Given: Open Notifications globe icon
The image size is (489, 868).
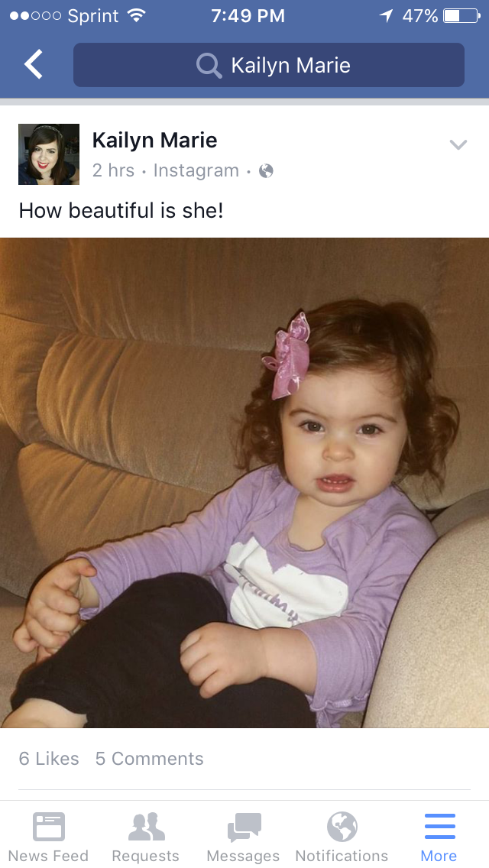Looking at the screenshot, I should tap(342, 827).
